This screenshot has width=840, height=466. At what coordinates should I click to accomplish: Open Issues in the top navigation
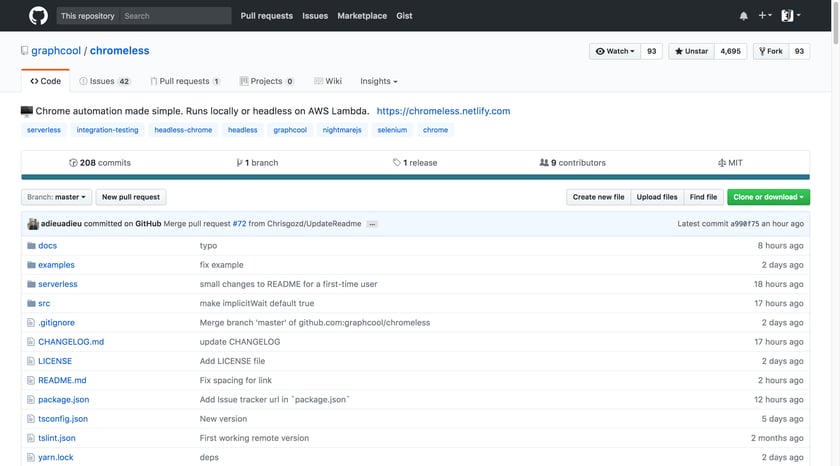pyautogui.click(x=315, y=16)
